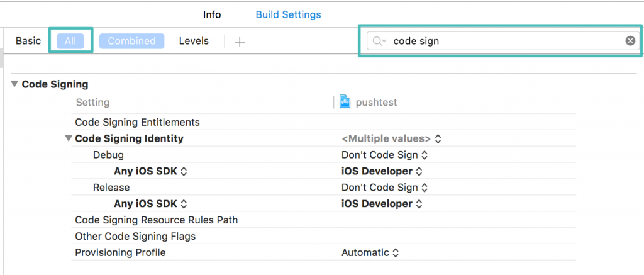This screenshot has width=644, height=275.
Task: Open Debug iOS Developer dropdown
Action: (x=382, y=171)
